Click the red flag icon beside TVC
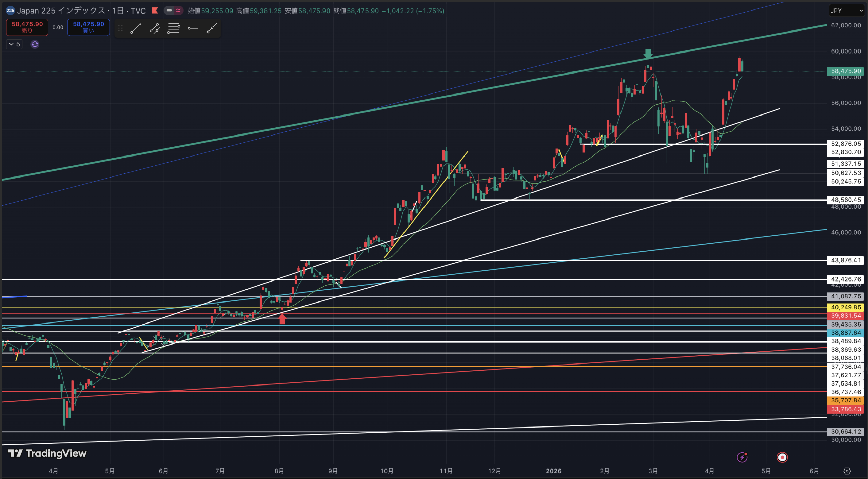The width and height of the screenshot is (868, 479). pyautogui.click(x=155, y=11)
